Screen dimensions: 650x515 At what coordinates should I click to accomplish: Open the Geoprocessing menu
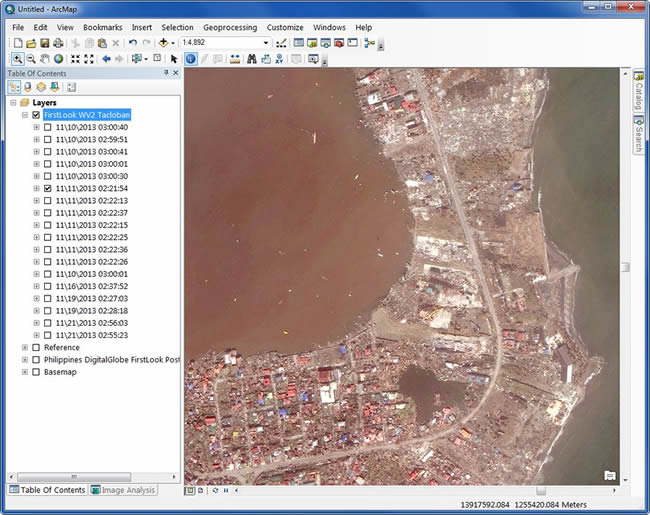pyautogui.click(x=229, y=27)
